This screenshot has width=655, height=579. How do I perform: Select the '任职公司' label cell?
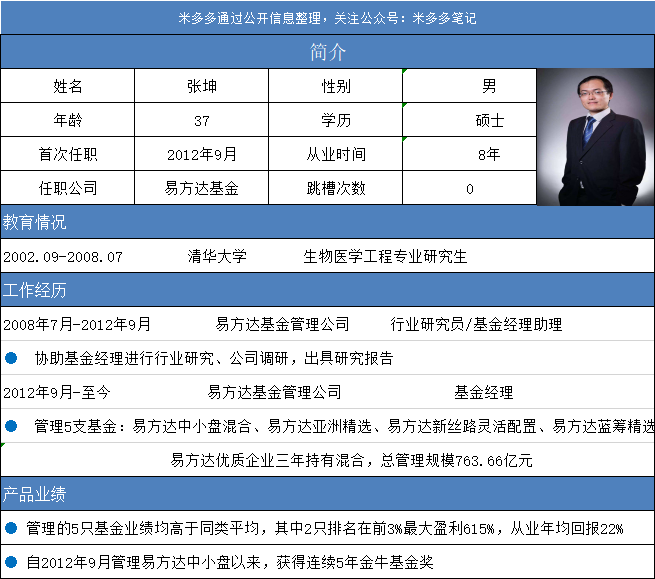pos(68,188)
